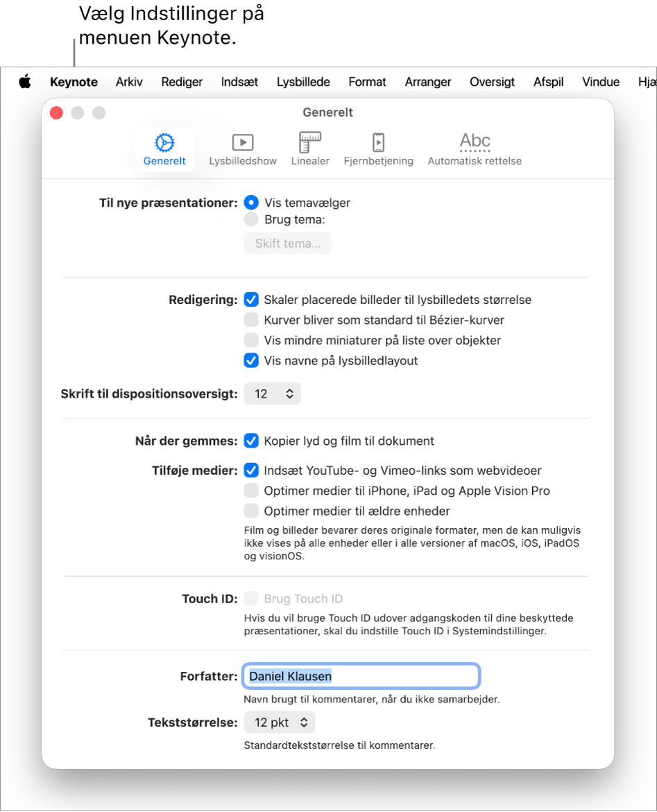Screen dimensions: 657x812
Task: Open the Keynote menu
Action: pyautogui.click(x=74, y=82)
